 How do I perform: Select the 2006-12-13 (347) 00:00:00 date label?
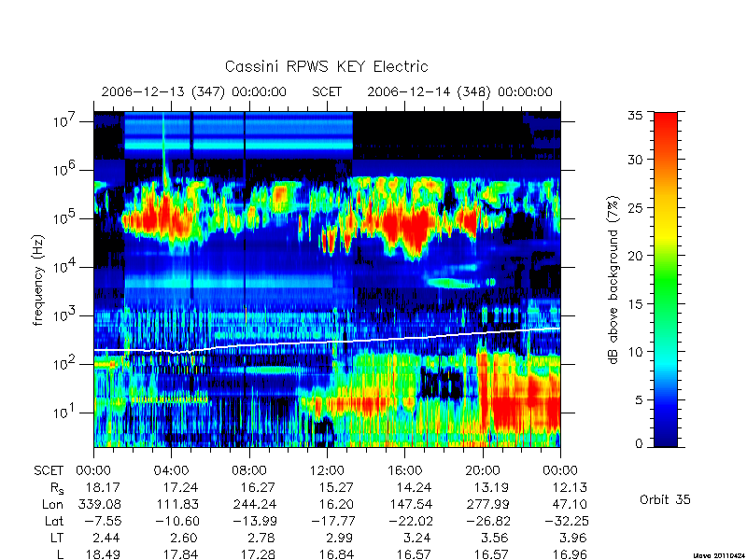point(194,91)
